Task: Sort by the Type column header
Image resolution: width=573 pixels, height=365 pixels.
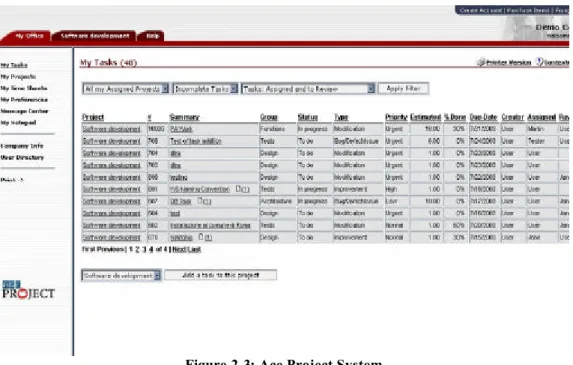Action: 341,117
